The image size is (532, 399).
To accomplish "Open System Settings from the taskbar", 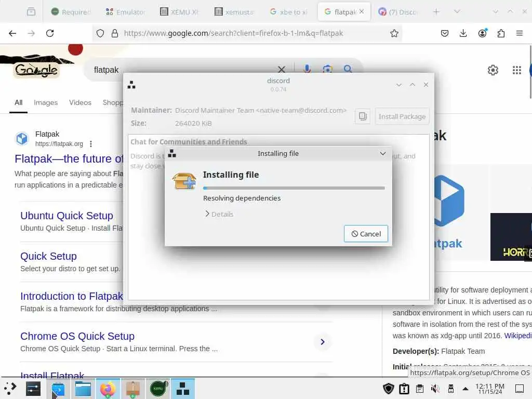I will pyautogui.click(x=33, y=389).
